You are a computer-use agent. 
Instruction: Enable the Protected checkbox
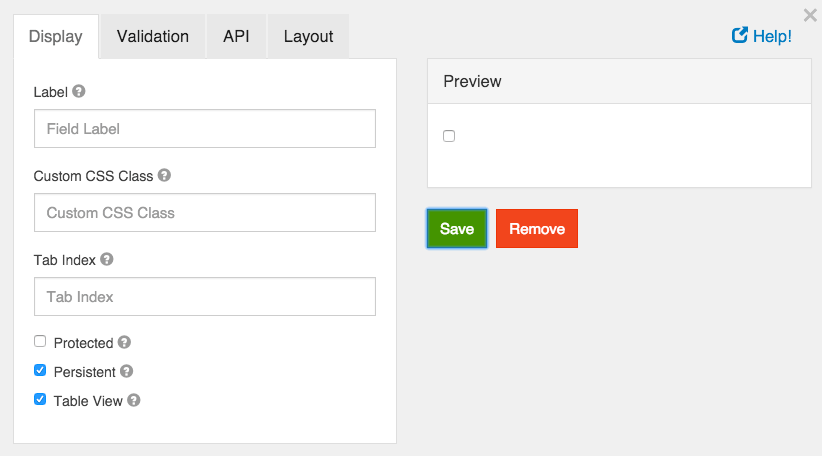[40, 341]
